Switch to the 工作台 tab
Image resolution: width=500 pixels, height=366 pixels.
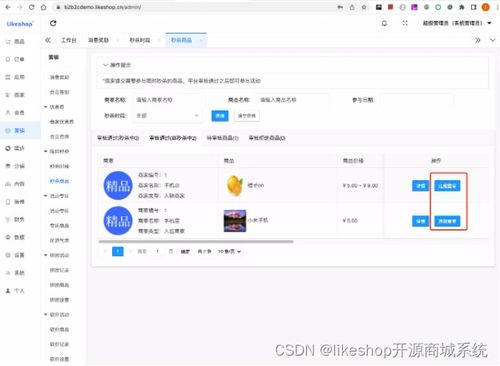coord(69,40)
